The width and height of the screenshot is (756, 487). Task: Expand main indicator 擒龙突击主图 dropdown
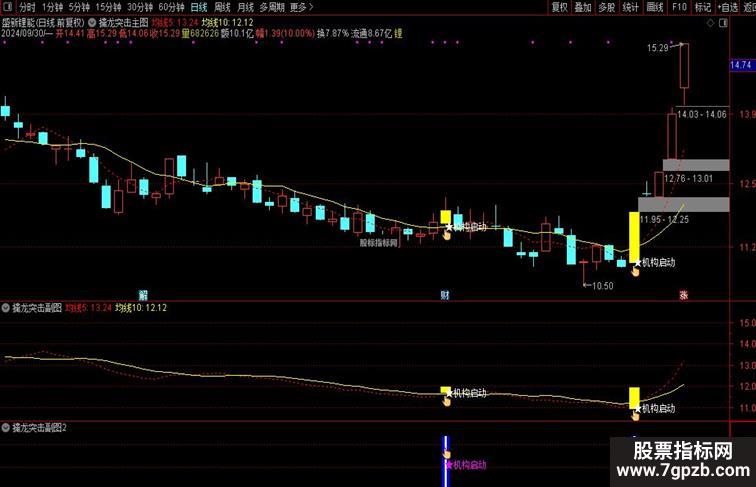[92, 22]
